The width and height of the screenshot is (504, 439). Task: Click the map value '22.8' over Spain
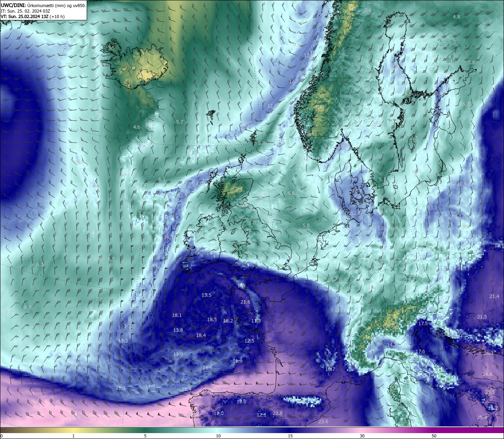(x=278, y=413)
